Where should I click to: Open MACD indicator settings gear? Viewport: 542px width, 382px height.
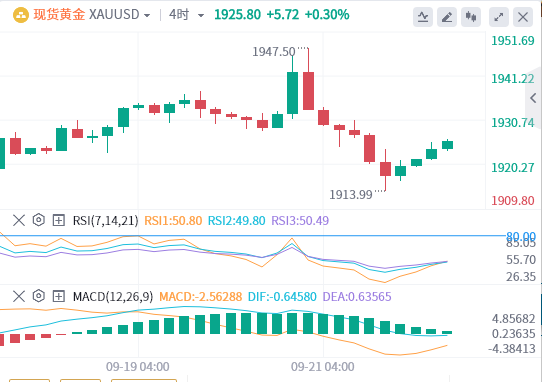tap(39, 296)
